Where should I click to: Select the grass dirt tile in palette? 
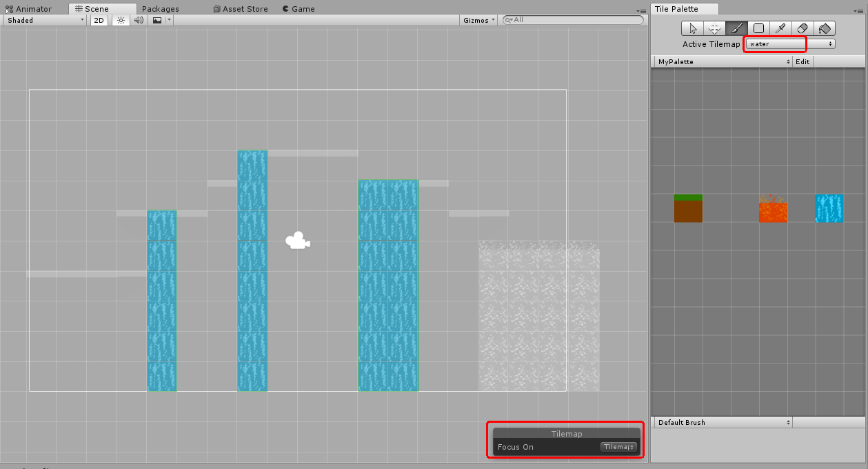(688, 208)
